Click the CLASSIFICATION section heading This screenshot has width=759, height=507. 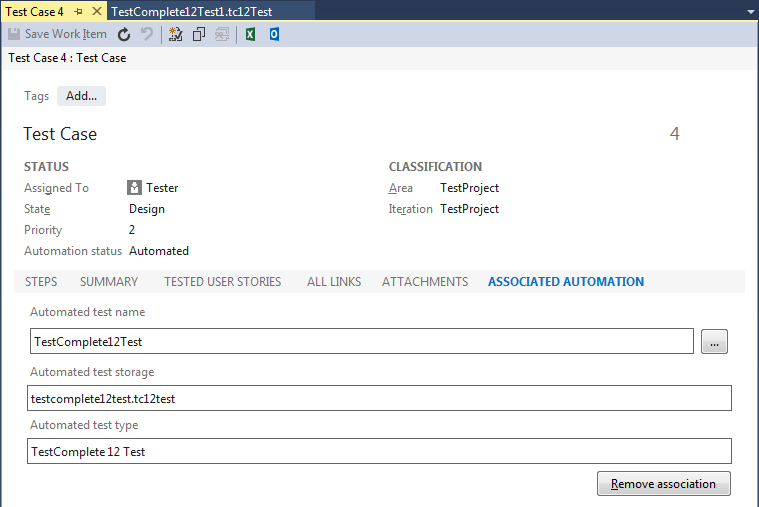435,167
